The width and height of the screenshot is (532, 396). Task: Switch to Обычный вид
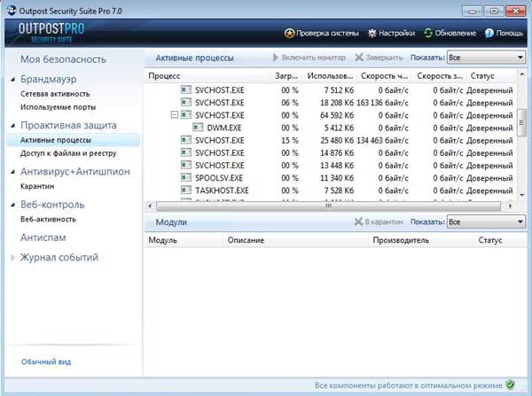[x=46, y=361]
